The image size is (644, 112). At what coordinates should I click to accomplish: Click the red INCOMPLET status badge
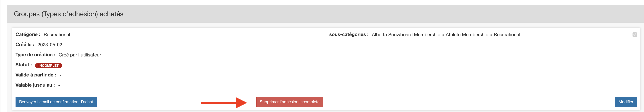[49, 65]
